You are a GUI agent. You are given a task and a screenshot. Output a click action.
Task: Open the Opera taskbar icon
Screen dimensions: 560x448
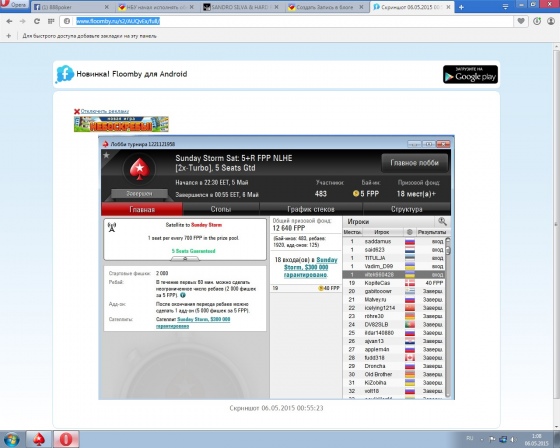(66, 439)
